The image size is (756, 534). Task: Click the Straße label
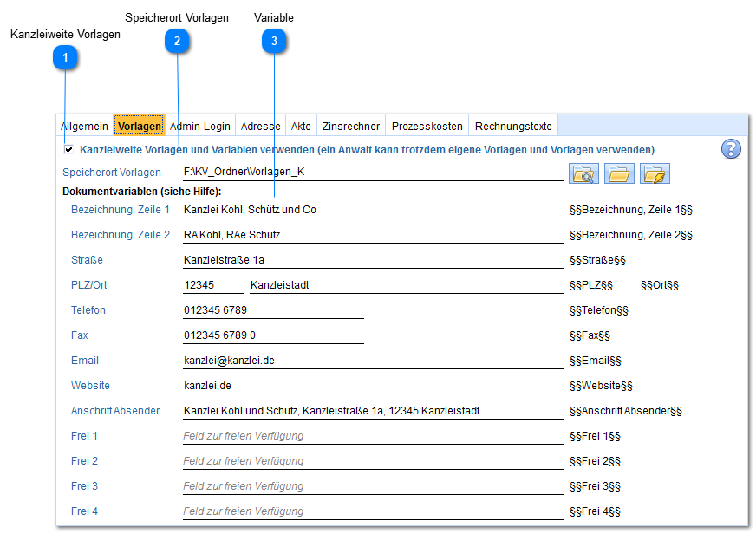point(87,260)
